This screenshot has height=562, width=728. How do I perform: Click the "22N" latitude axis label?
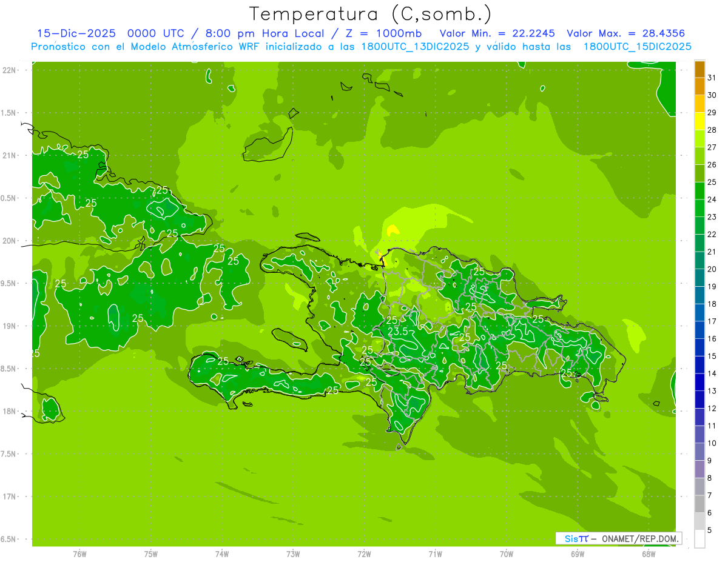click(x=9, y=70)
